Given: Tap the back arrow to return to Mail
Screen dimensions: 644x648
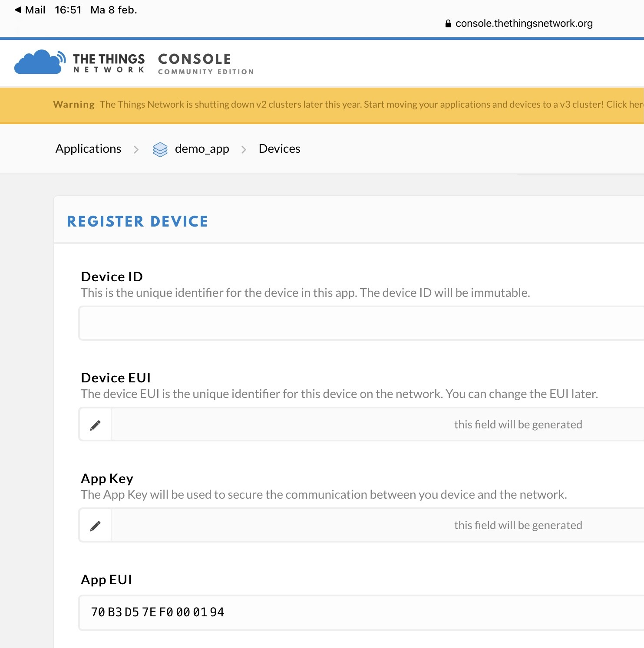Looking at the screenshot, I should (x=18, y=10).
